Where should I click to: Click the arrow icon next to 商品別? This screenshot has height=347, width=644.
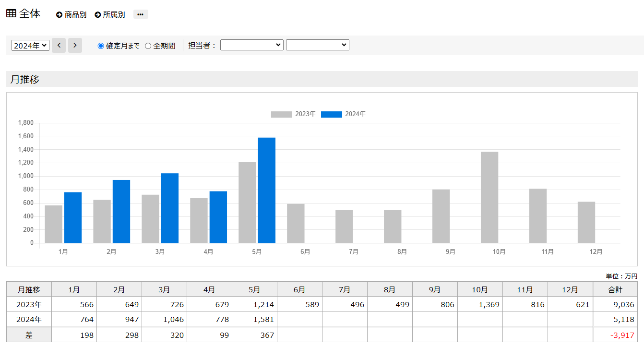[60, 15]
